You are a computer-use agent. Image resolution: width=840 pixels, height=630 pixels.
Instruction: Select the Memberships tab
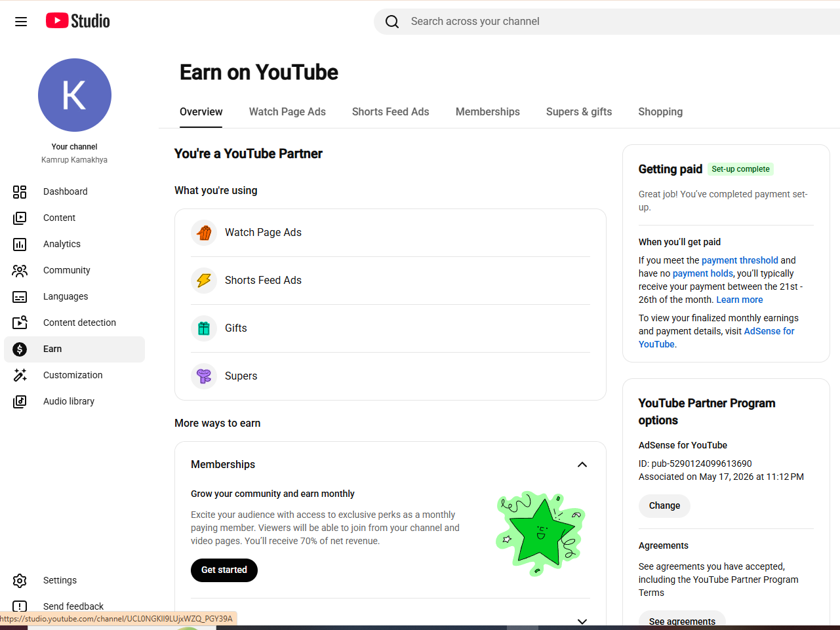pos(488,112)
